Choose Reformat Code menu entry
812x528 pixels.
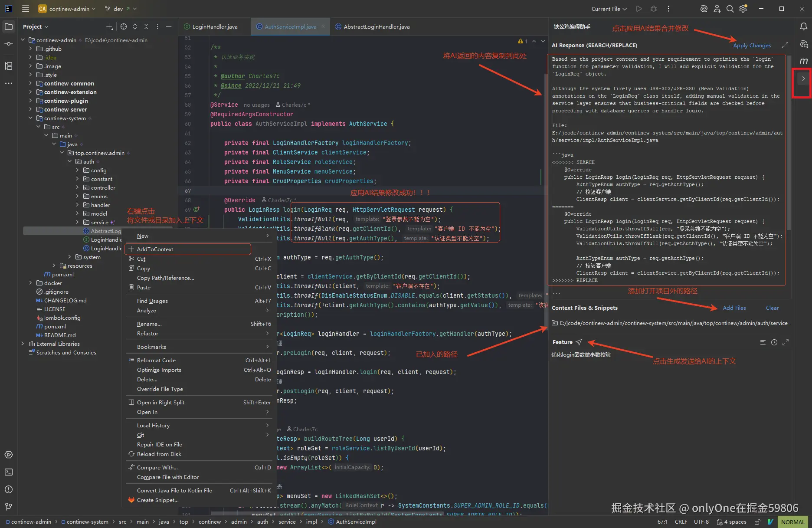200,360
